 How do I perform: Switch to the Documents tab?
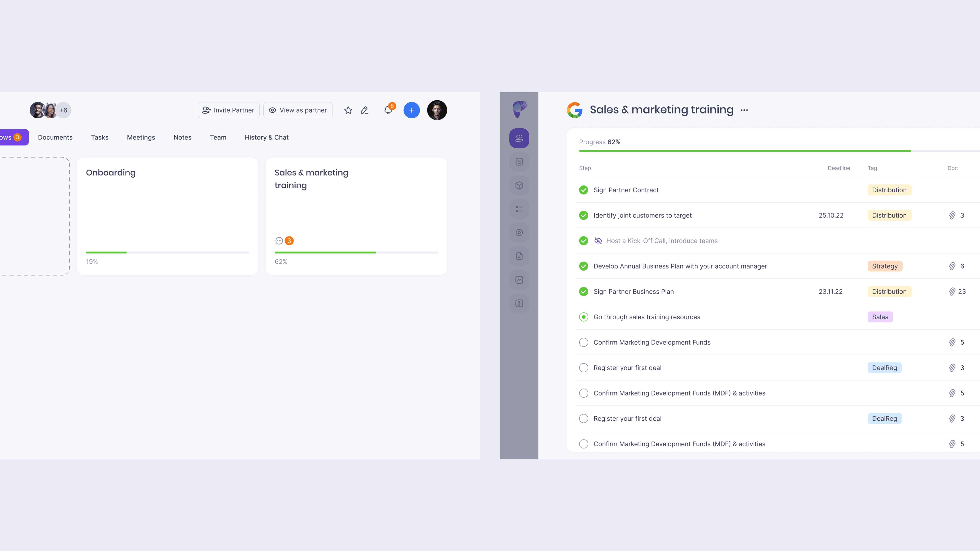55,137
